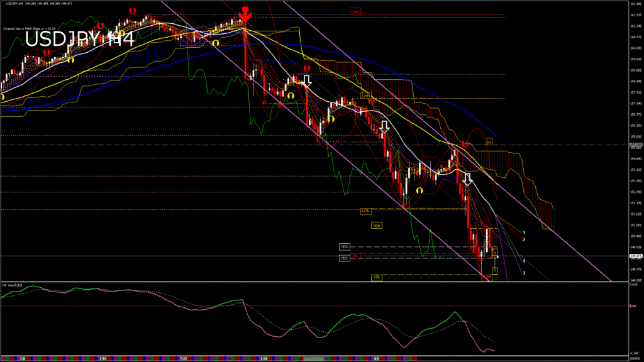Screen dimensions: 644x362
Task: Select the yellow circle marker left of the last white arrow
Action: click(419, 189)
